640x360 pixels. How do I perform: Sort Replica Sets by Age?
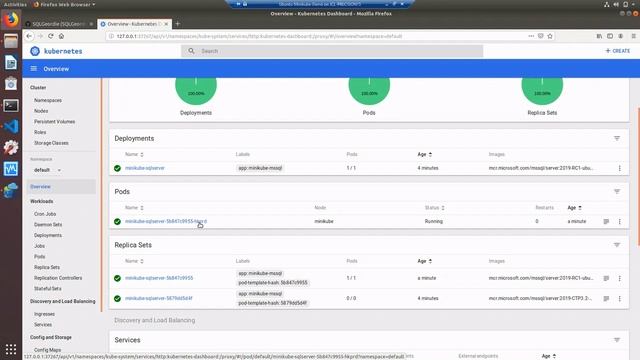[x=424, y=261]
